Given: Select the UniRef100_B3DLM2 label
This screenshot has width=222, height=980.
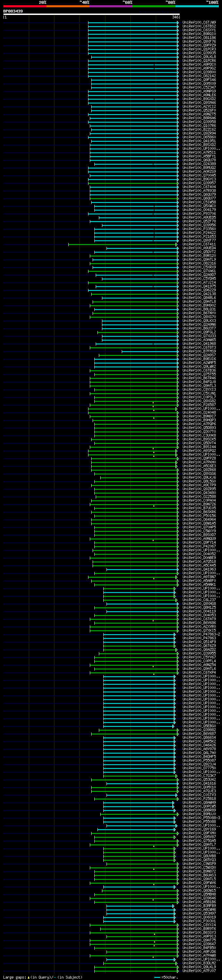Looking at the screenshot, I should (199, 963).
